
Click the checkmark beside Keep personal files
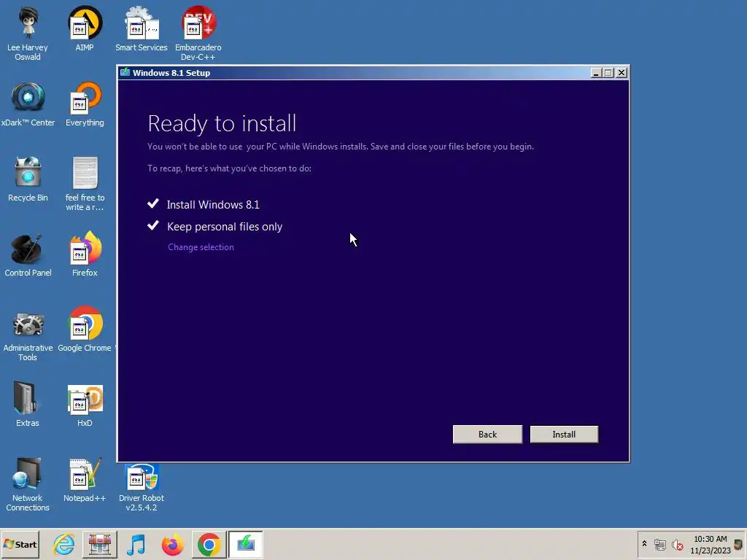(153, 225)
